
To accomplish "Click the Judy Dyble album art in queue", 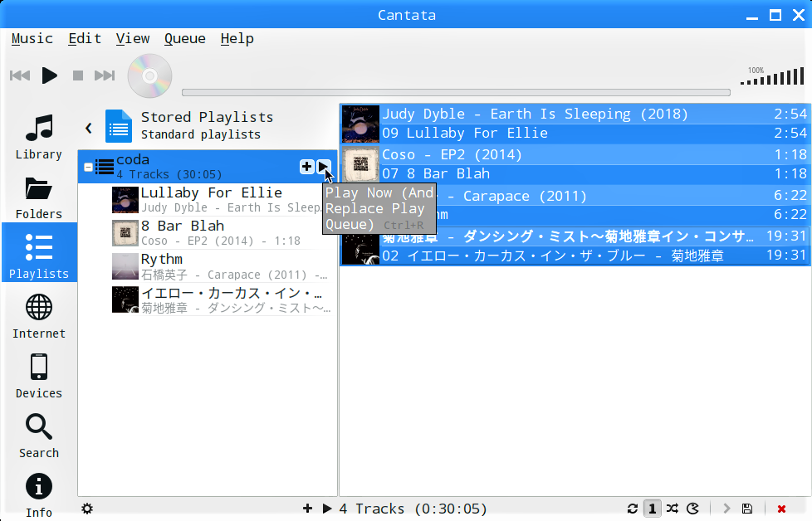I will coord(360,124).
